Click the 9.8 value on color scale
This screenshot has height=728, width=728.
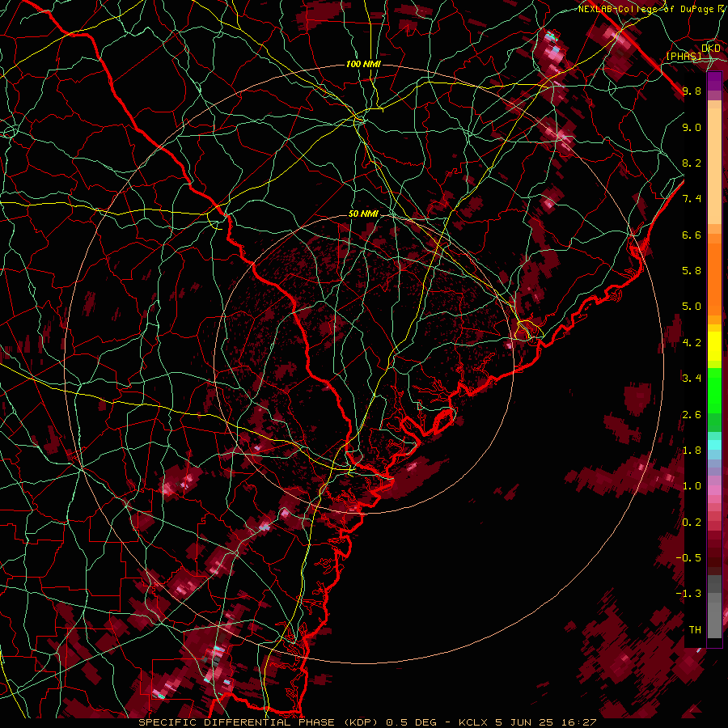coord(692,91)
